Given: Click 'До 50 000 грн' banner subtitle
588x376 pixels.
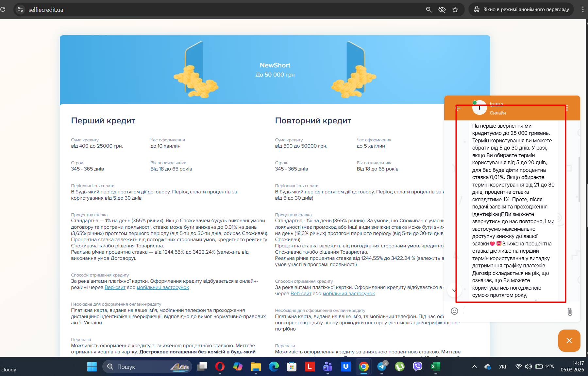Looking at the screenshot, I should [x=275, y=75].
